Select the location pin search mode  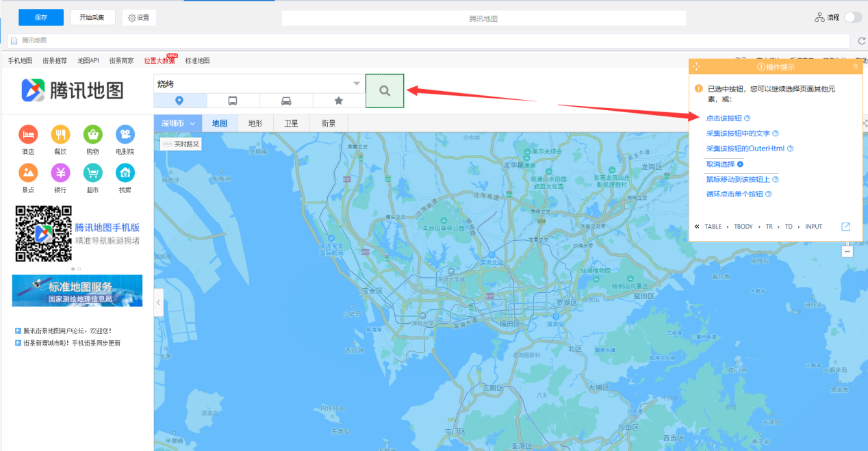[180, 101]
